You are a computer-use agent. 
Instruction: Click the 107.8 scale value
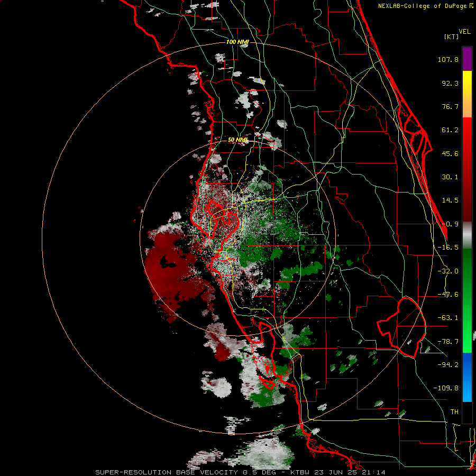(448, 59)
